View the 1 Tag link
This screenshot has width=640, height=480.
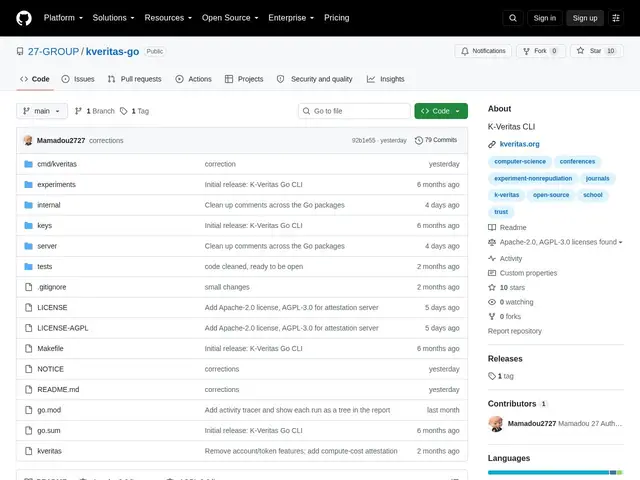tap(135, 111)
